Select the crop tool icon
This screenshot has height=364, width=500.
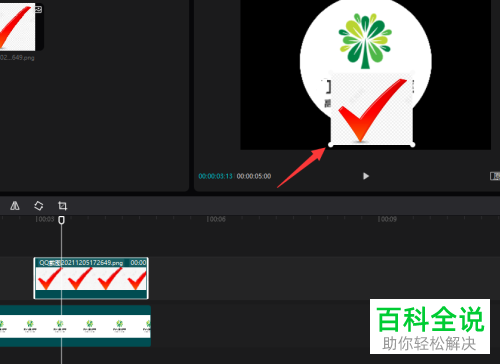click(62, 206)
